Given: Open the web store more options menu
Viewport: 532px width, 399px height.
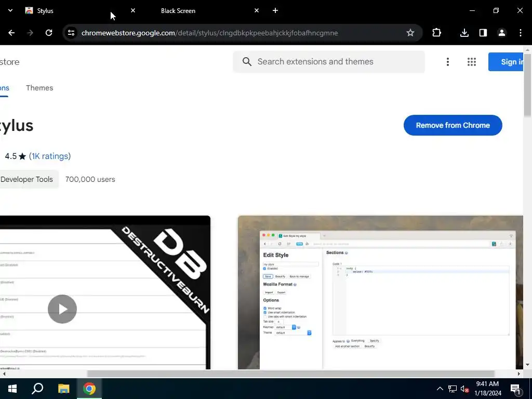Looking at the screenshot, I should pos(447,62).
